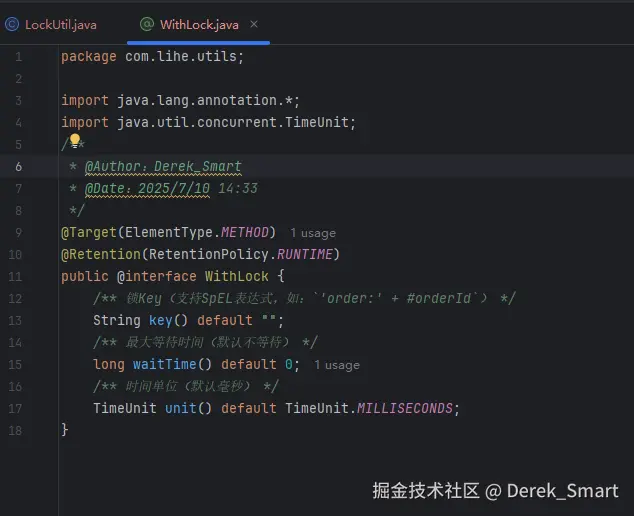Image resolution: width=634 pixels, height=516 pixels.
Task: Click the default value '0' on line 15
Action: pos(289,364)
